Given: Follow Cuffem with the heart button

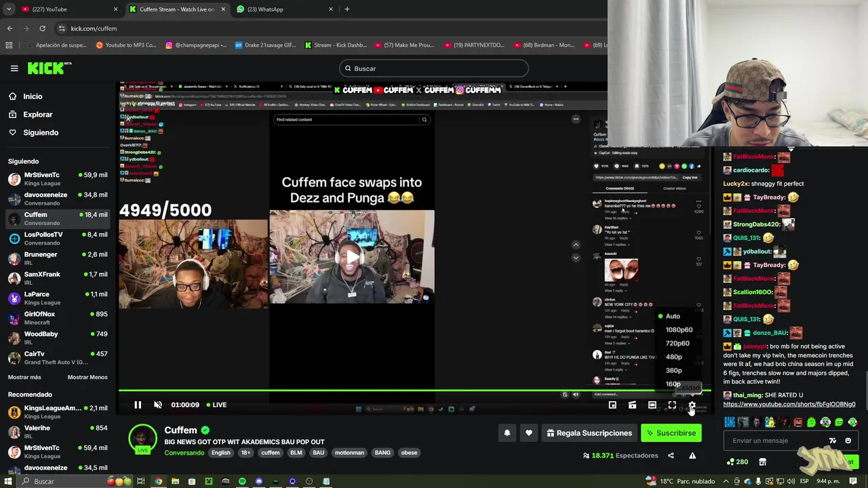Looking at the screenshot, I should [x=529, y=433].
